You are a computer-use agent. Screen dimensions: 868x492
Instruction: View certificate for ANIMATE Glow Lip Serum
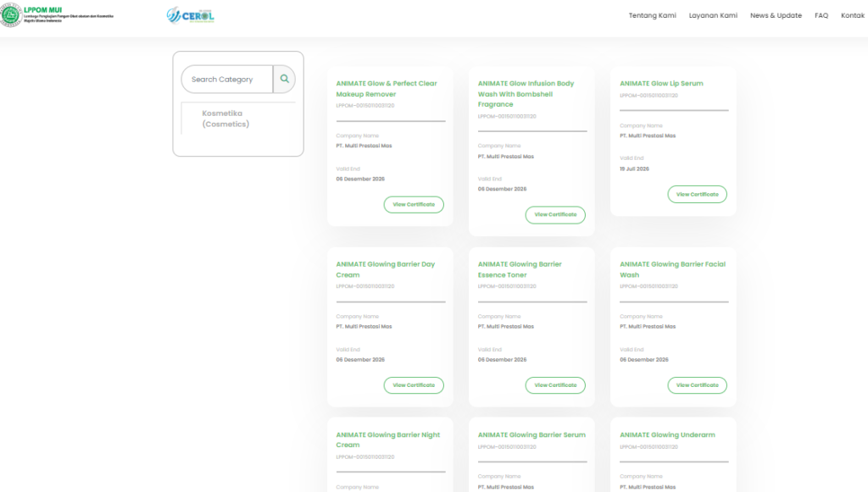697,195
